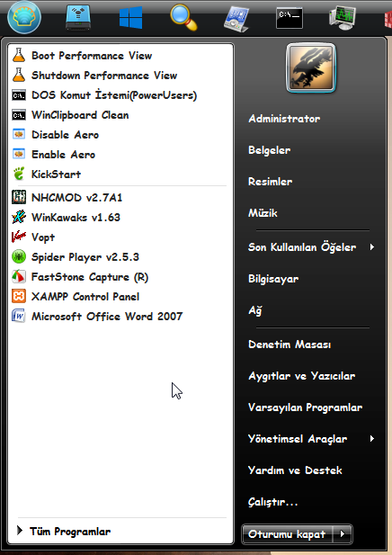Launch the control panel shortcut on taskbar
The height and width of the screenshot is (555, 392).
[x=236, y=18]
